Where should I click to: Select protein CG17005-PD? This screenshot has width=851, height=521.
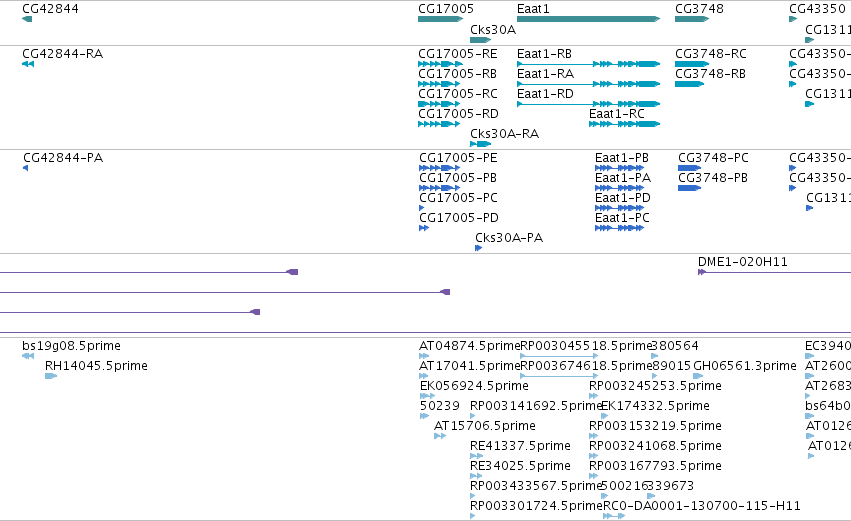click(424, 228)
